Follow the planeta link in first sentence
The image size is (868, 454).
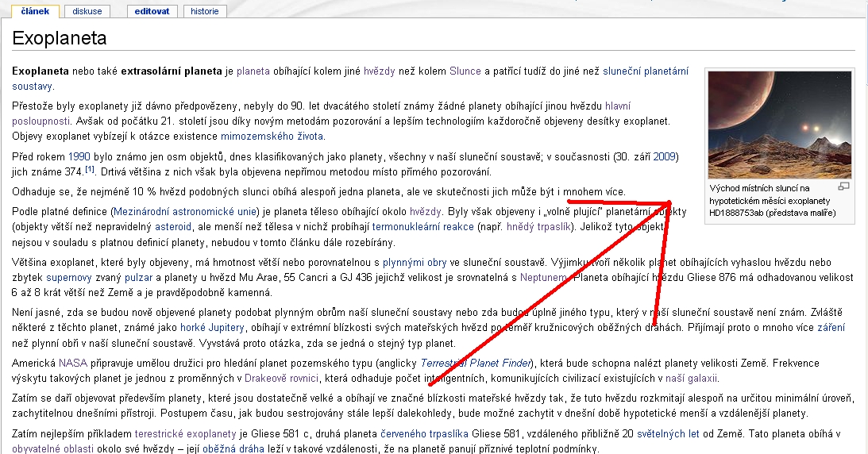click(x=253, y=71)
